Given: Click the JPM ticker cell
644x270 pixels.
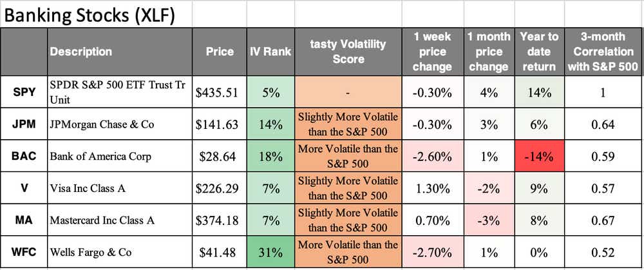Looking at the screenshot, I should pos(23,124).
